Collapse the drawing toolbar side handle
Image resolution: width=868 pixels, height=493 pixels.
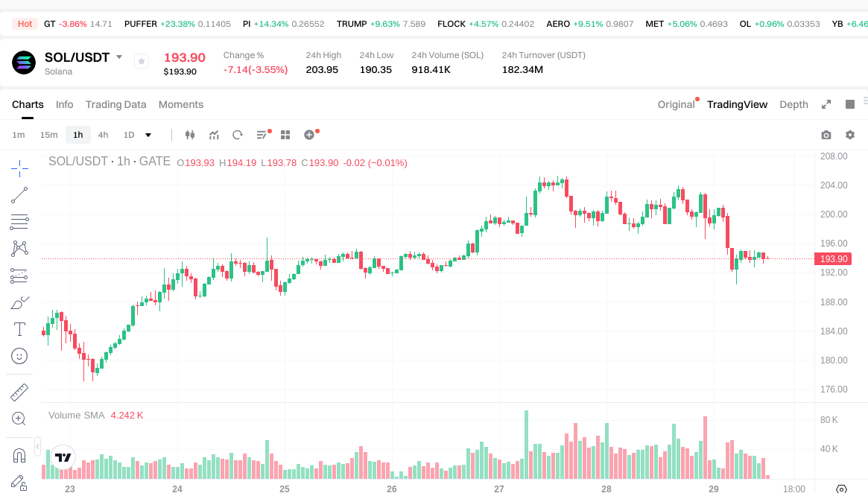[38, 447]
